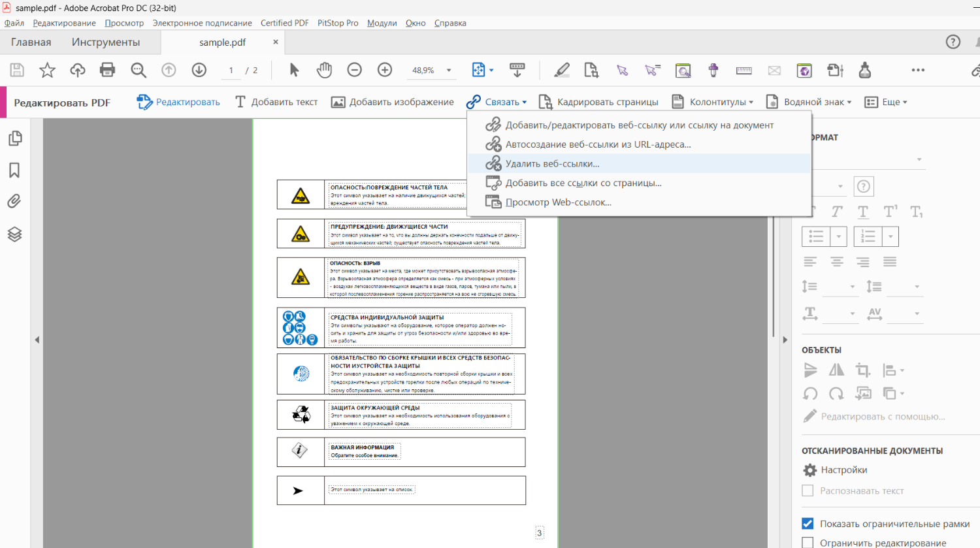Select Просмотр Web-ссылок menu entry

558,202
